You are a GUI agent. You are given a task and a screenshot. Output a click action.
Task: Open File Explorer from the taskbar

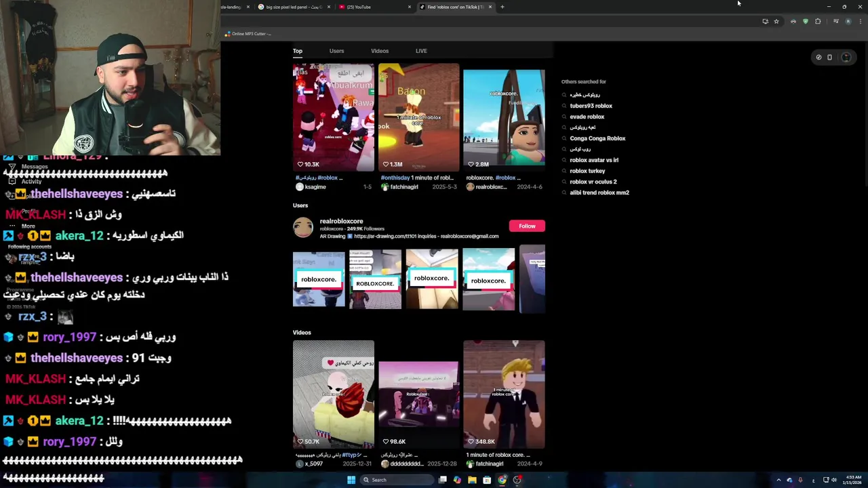(472, 480)
